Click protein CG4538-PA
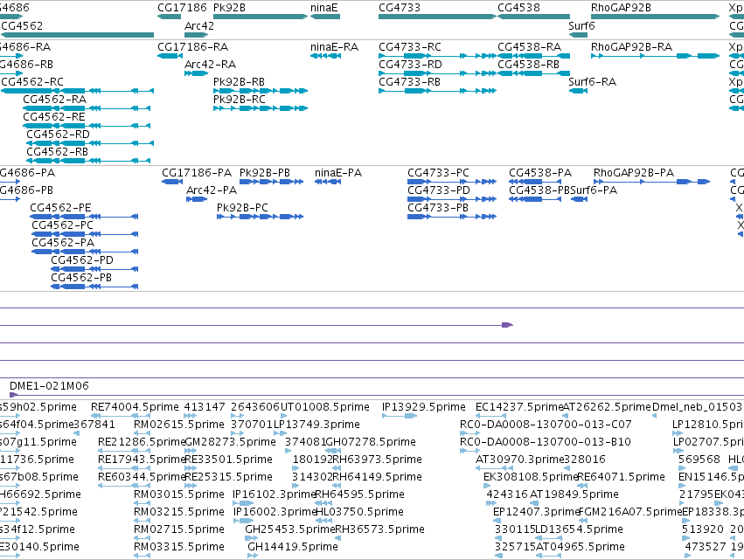744x560 pixels. 540,173
